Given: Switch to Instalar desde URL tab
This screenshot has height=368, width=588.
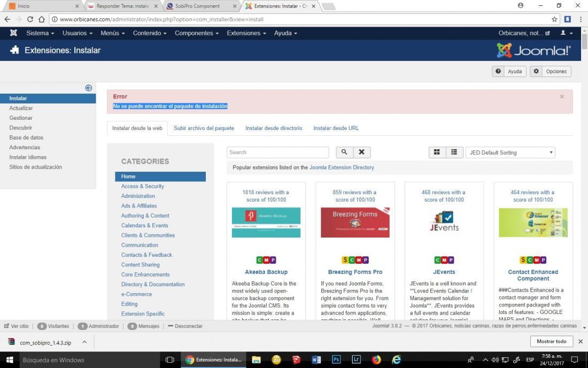Looking at the screenshot, I should (x=336, y=128).
